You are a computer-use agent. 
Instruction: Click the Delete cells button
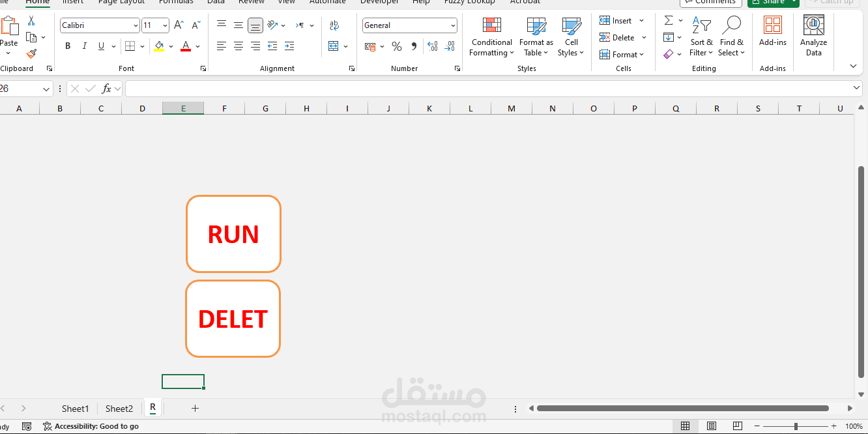pos(616,38)
